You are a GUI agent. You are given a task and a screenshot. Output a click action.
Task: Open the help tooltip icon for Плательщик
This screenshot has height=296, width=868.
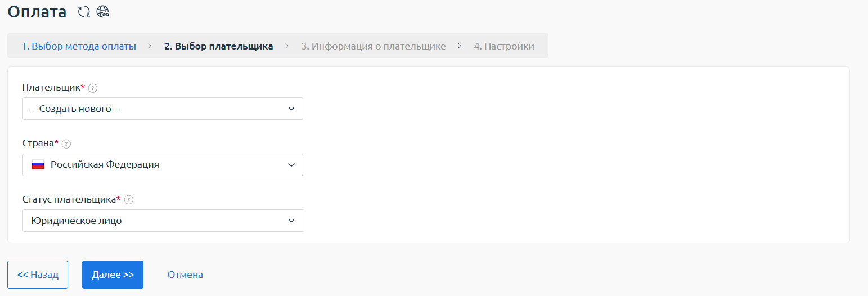click(93, 88)
